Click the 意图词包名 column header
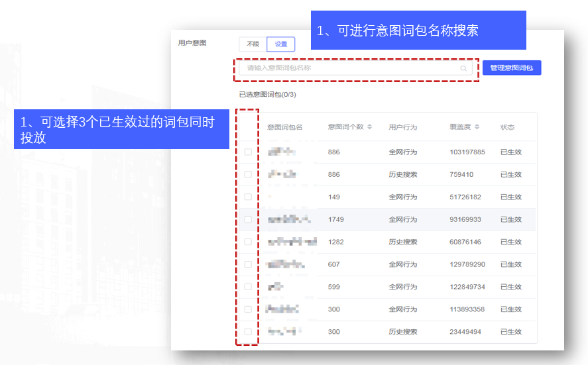588x365 pixels. click(x=285, y=127)
